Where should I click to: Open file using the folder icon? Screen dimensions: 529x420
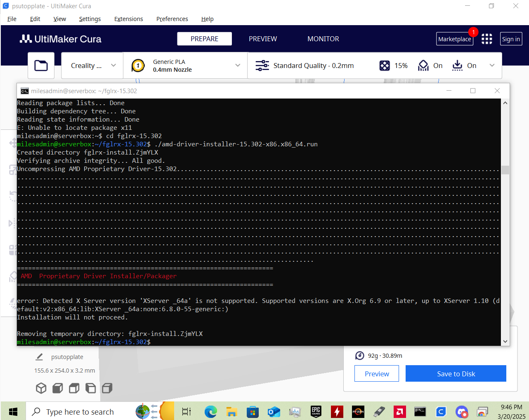tap(41, 66)
